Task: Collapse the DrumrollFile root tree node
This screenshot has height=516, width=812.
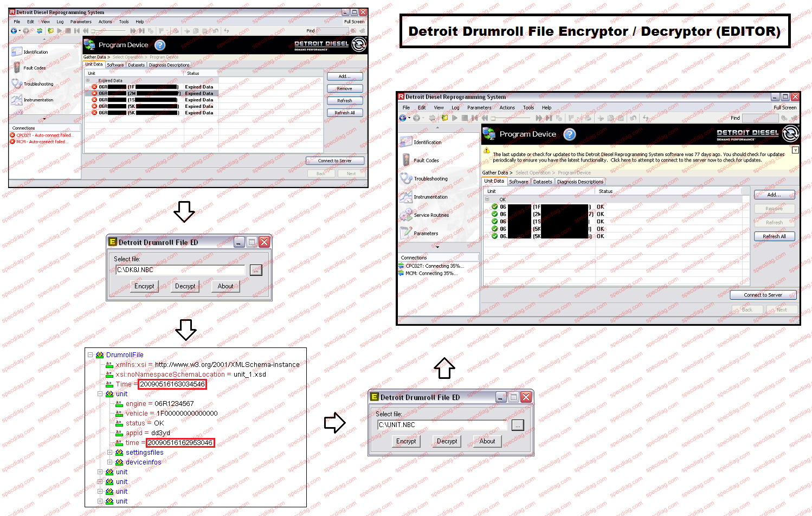Action: coord(90,355)
